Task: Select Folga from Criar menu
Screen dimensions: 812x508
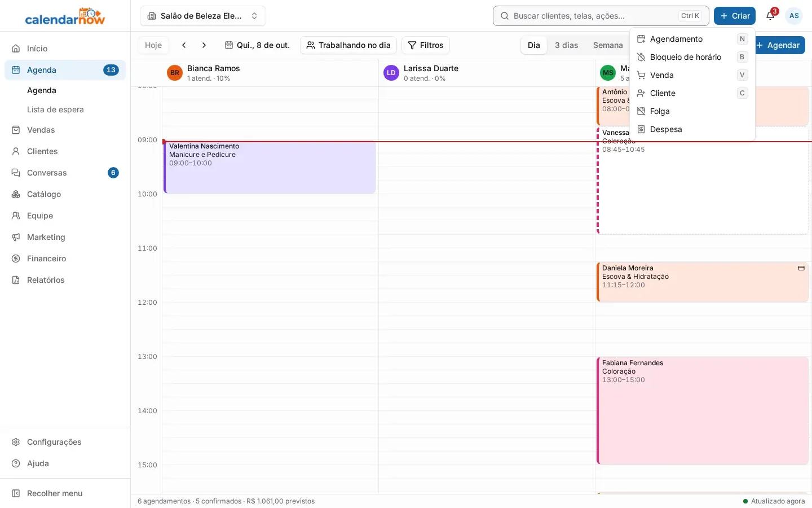Action: click(x=692, y=111)
